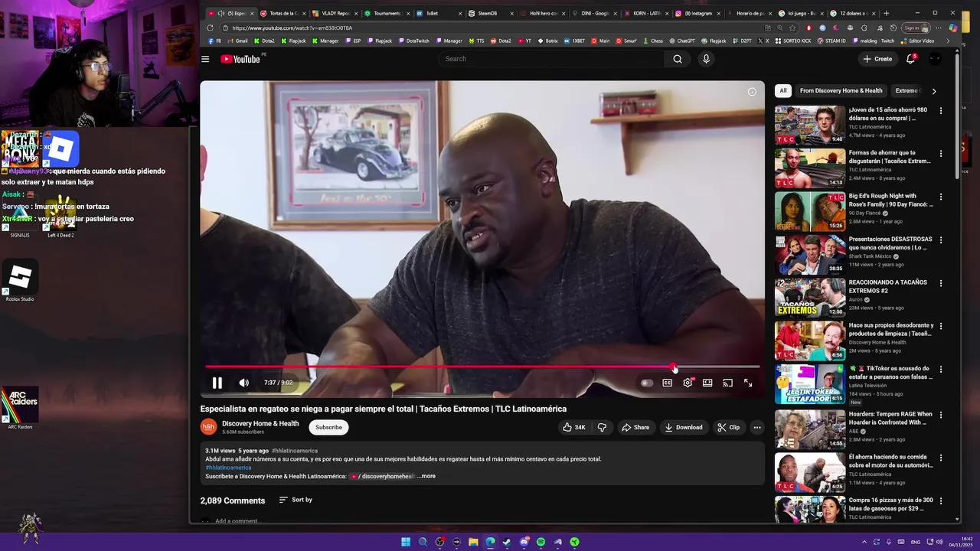The image size is (980, 551).
Task: Click the search magnifier button
Action: click(x=678, y=59)
